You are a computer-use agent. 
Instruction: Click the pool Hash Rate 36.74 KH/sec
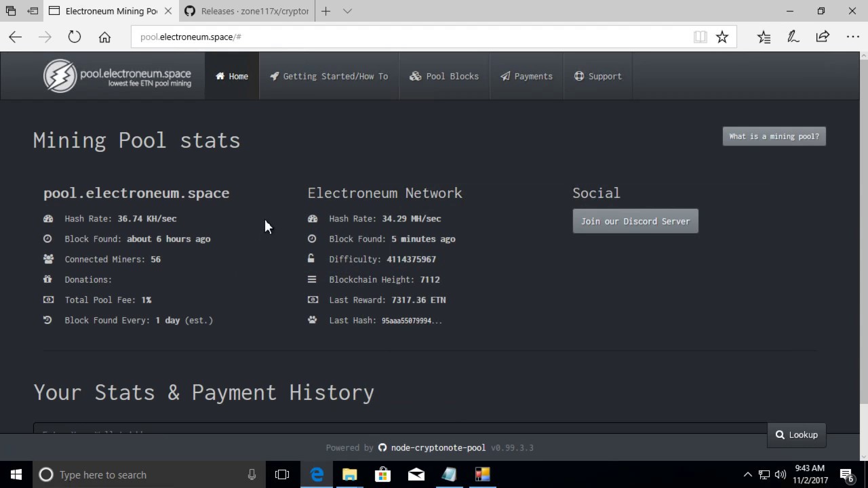click(x=121, y=218)
